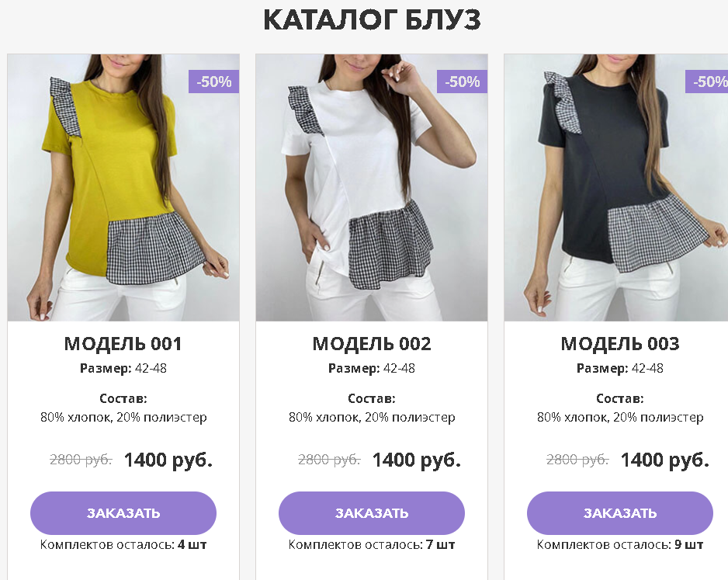Click the -50% badge on yellow blouse
The image size is (728, 580).
(213, 82)
